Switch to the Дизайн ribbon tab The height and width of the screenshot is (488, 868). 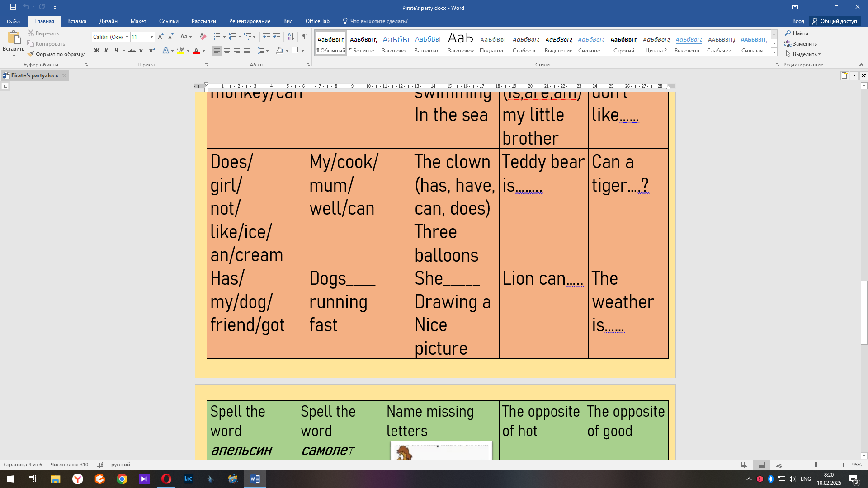(x=108, y=21)
